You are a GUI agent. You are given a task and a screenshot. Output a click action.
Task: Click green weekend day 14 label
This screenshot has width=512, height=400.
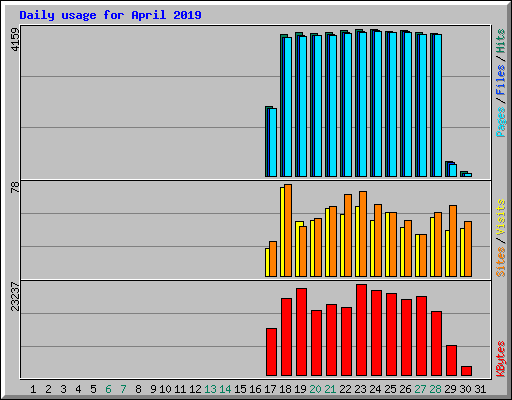coord(225,389)
